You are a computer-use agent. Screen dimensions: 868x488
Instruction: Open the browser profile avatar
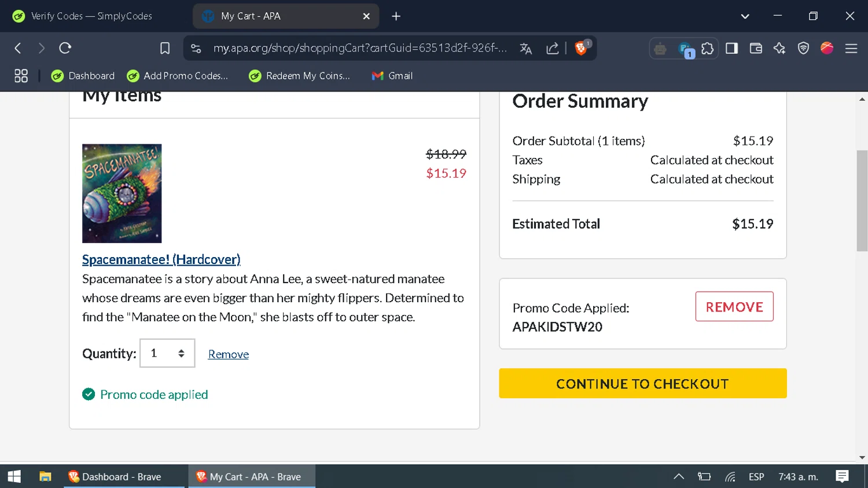(x=827, y=48)
